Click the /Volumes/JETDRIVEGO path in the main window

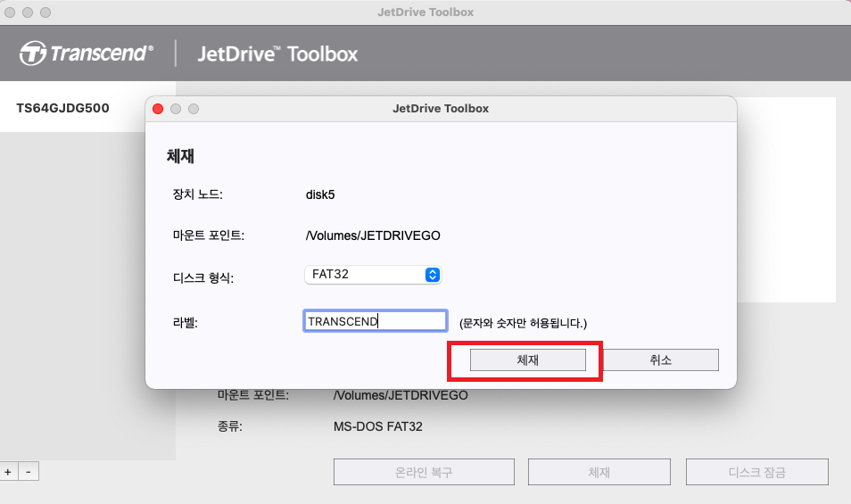click(x=401, y=395)
